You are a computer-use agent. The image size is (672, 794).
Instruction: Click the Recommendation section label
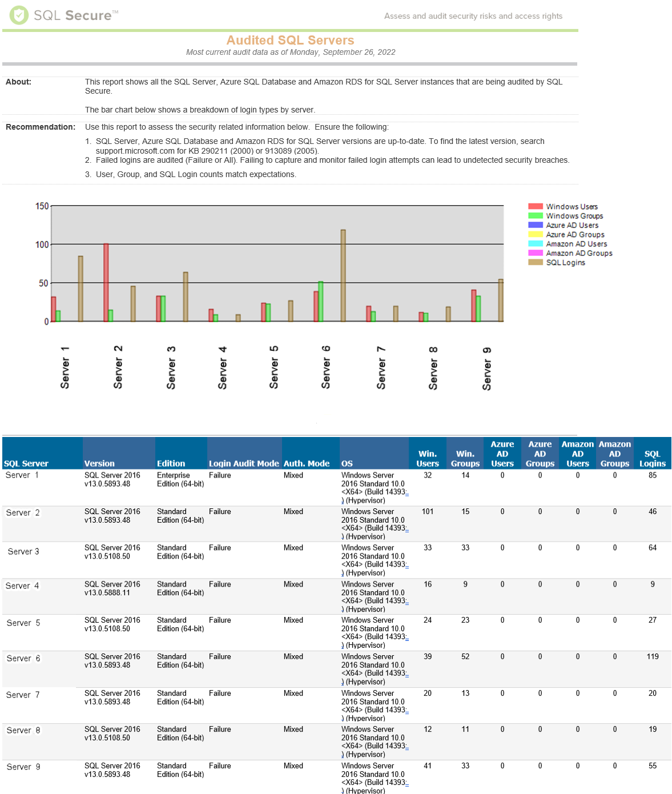pyautogui.click(x=41, y=127)
